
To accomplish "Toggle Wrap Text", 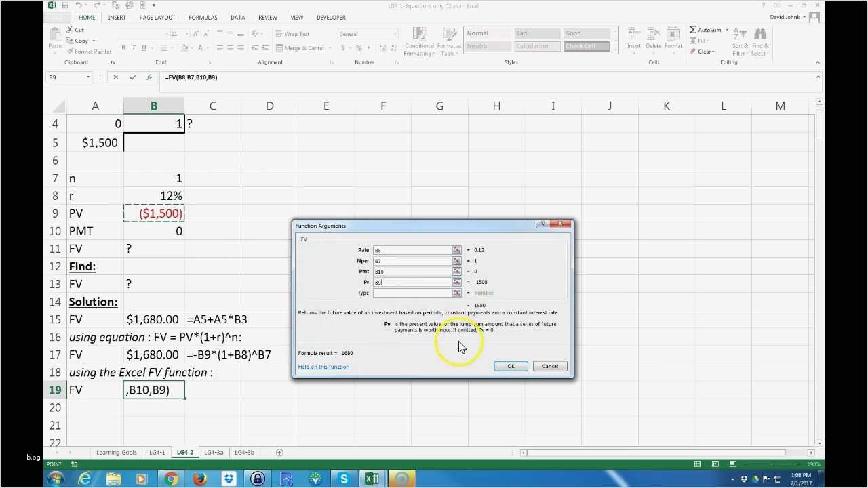I will click(x=292, y=34).
